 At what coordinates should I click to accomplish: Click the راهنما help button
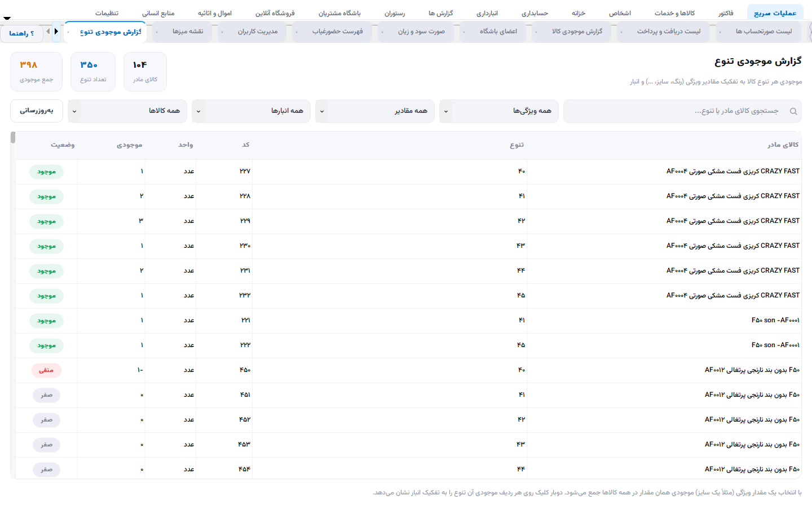[x=21, y=33]
